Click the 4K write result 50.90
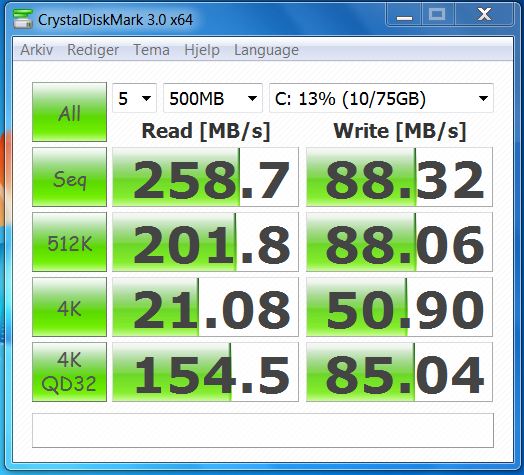The image size is (524, 475). (x=399, y=307)
